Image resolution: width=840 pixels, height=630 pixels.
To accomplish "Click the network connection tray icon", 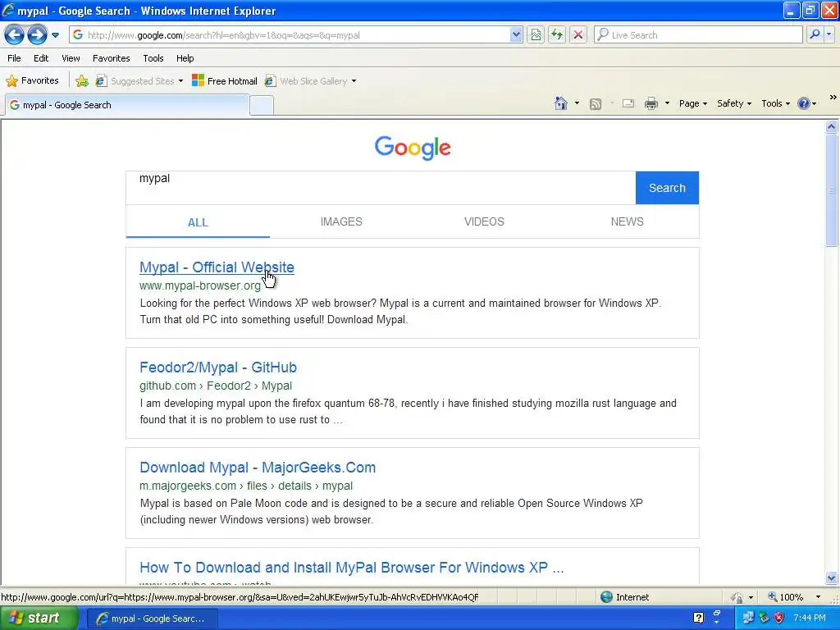I will 748,619.
